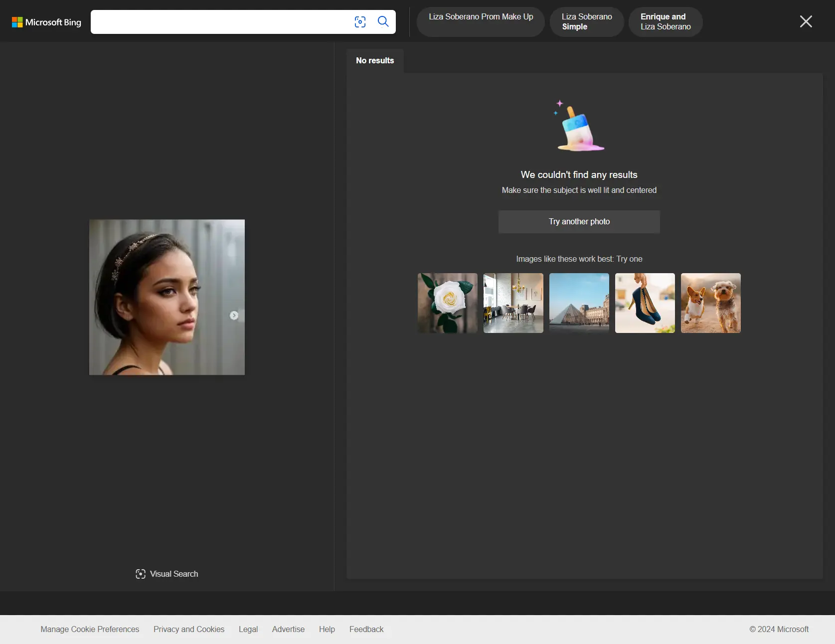Image resolution: width=835 pixels, height=644 pixels.
Task: Select the 'Enrique and Liza Soberano' suggestion
Action: pyautogui.click(x=665, y=21)
